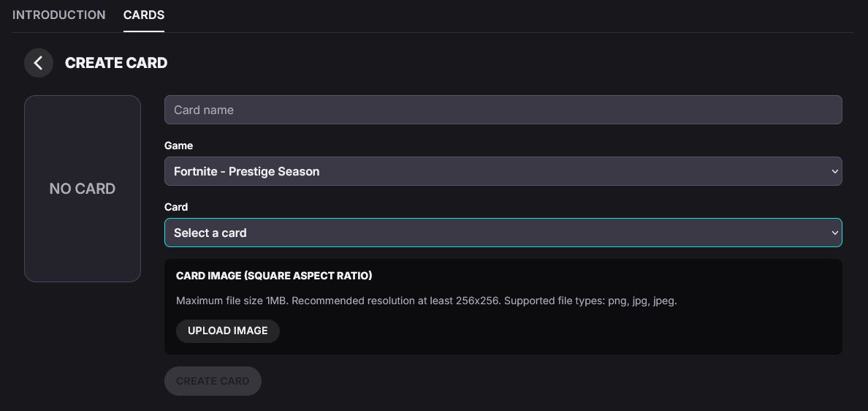The image size is (868, 411).
Task: Click the NO CARD preview placeholder
Action: [83, 189]
